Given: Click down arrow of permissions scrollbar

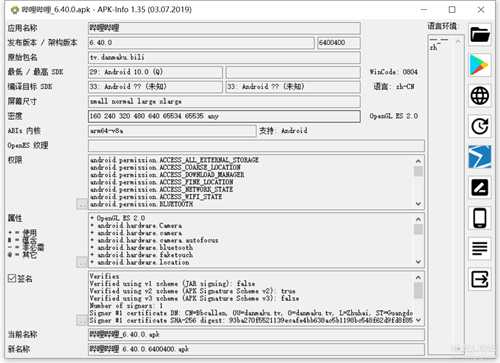Looking at the screenshot, I should [x=418, y=204].
